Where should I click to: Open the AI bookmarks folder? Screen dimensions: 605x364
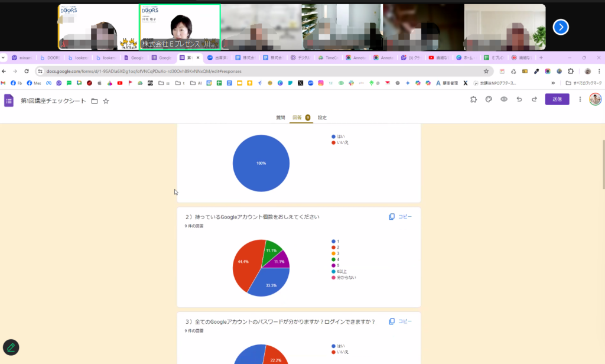pos(196,83)
